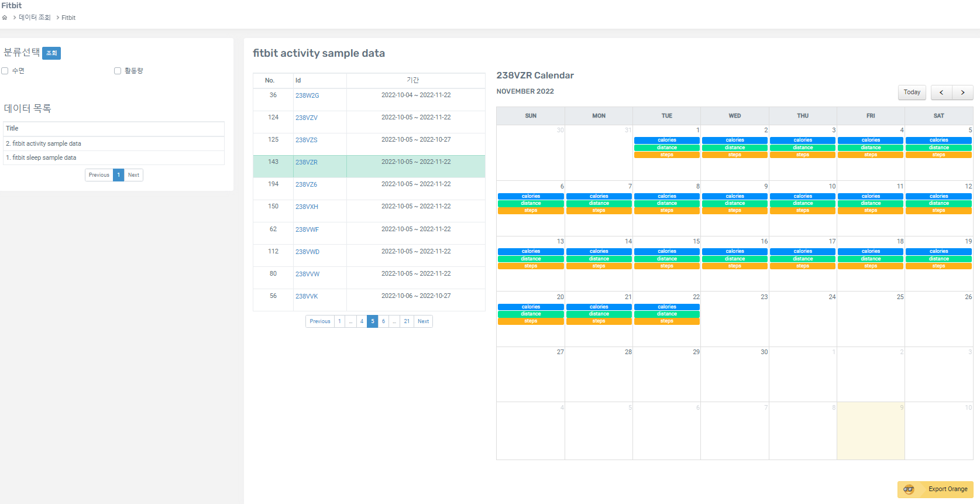980x504 pixels.
Task: Check the 수면 checkbox
Action: coord(5,71)
